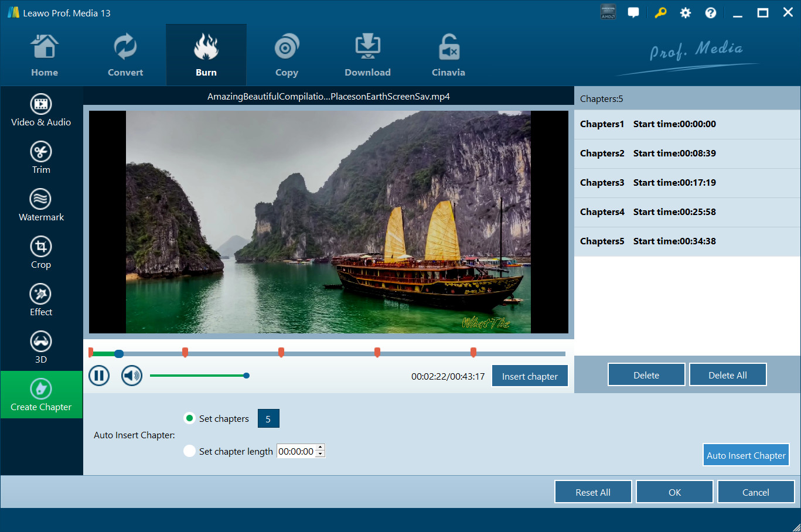Click the chapters count field showing 5

(268, 419)
